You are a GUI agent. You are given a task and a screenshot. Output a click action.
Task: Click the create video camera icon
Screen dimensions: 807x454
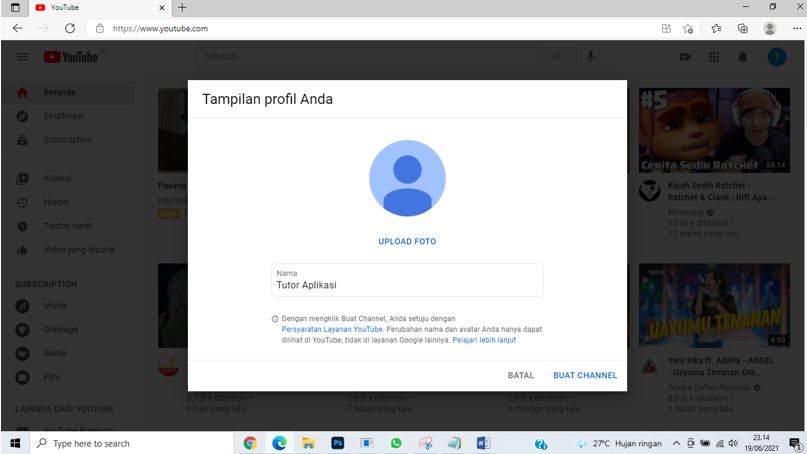(686, 58)
